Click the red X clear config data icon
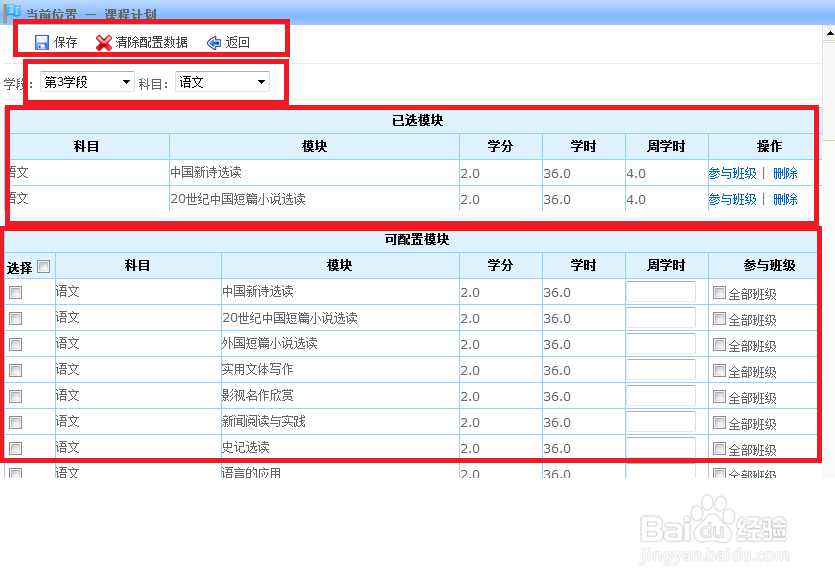The image size is (835, 584). point(103,42)
